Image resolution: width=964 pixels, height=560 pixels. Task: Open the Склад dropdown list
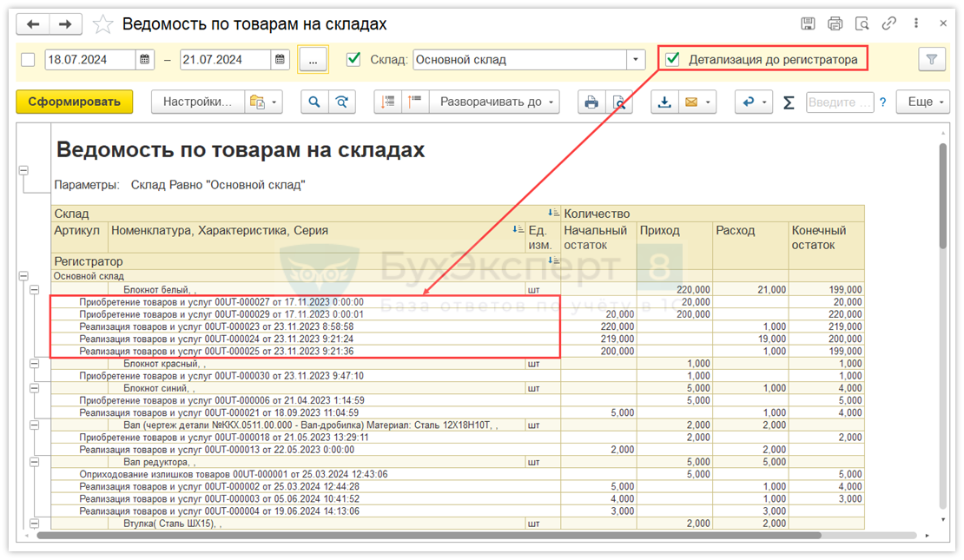pyautogui.click(x=637, y=60)
